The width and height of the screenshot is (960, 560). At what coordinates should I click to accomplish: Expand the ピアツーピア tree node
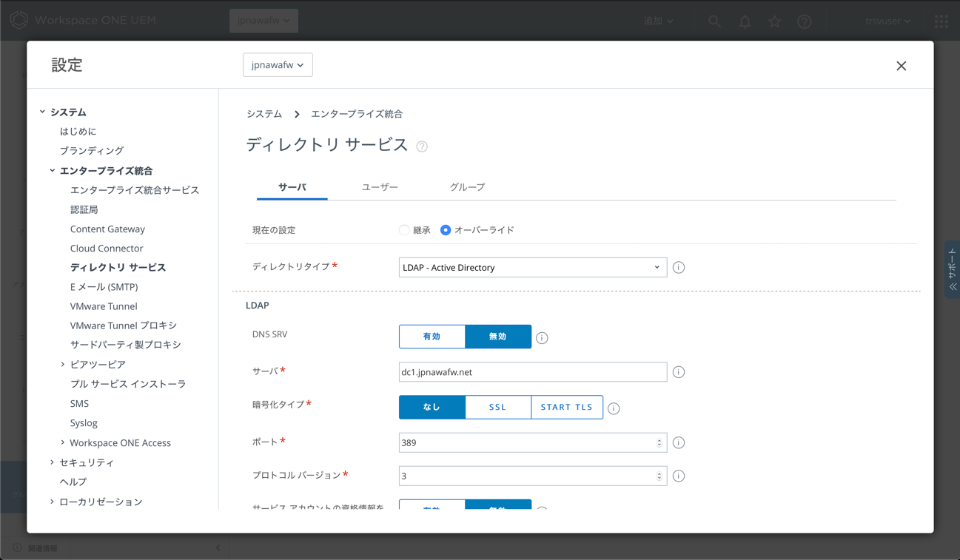pyautogui.click(x=62, y=364)
